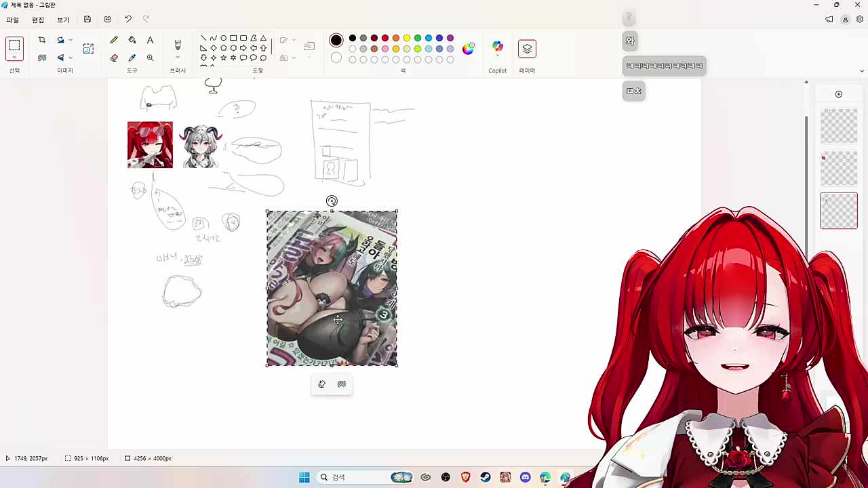Screen dimensions: 868x488
Task: Click the Share icon next to Save
Action: point(107,20)
